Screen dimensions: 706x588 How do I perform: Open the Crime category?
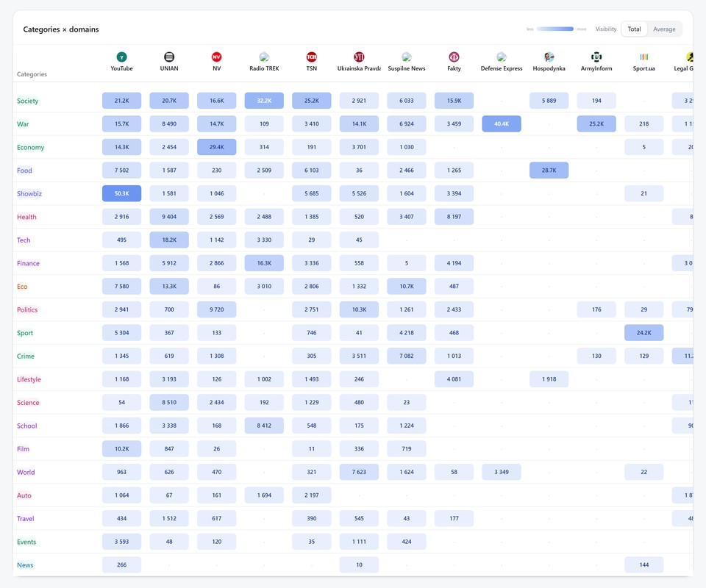(x=26, y=356)
